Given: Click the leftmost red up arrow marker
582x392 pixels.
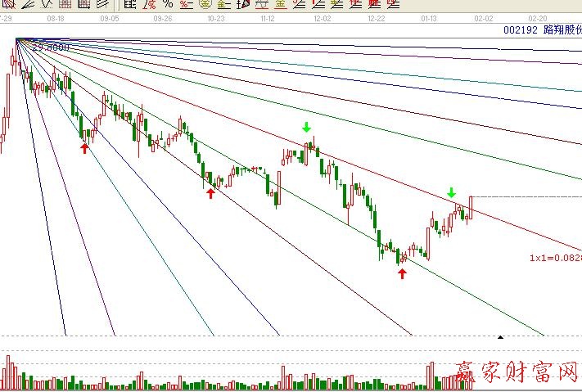Looking at the screenshot, I should (x=84, y=148).
